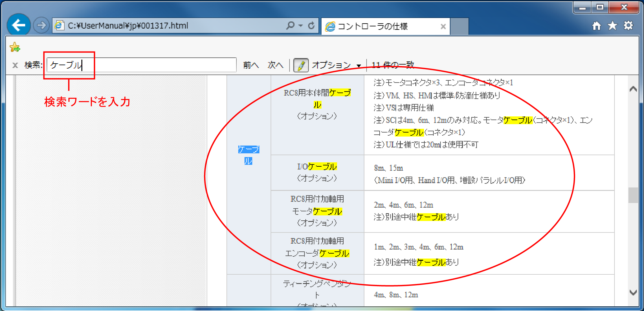
Task: Click 次へ to find next match
Action: (275, 65)
